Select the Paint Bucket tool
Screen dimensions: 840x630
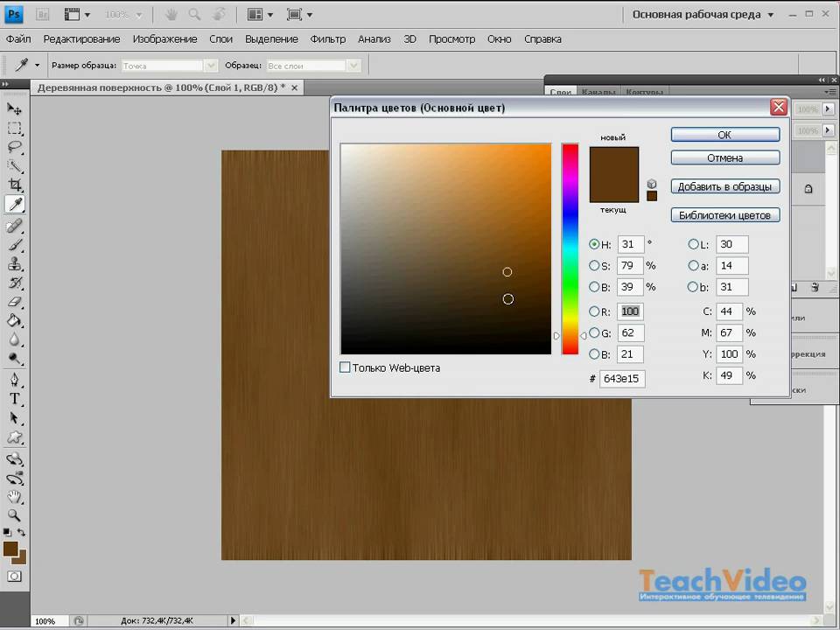[15, 321]
